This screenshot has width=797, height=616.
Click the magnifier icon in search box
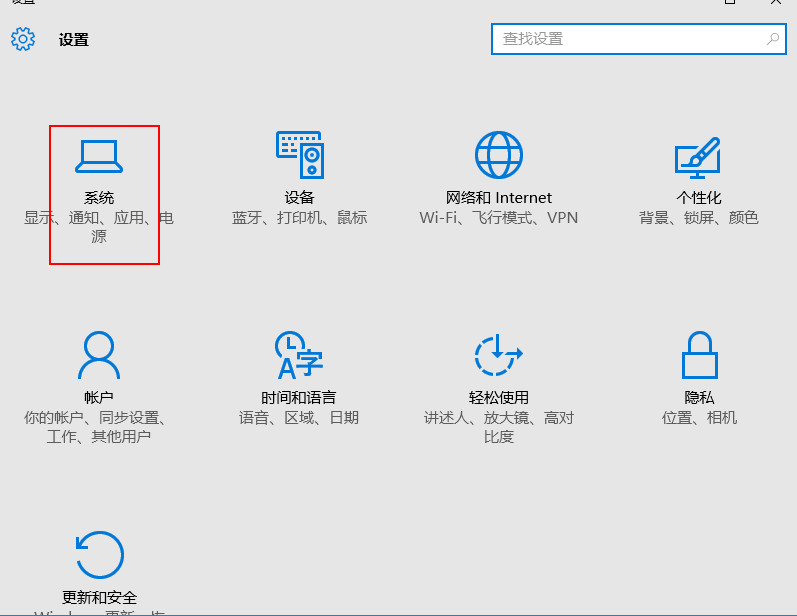click(x=773, y=39)
